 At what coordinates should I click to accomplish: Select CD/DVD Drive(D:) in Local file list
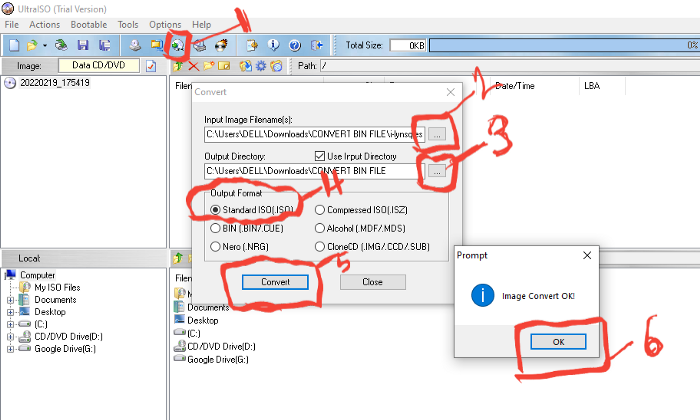(x=221, y=346)
